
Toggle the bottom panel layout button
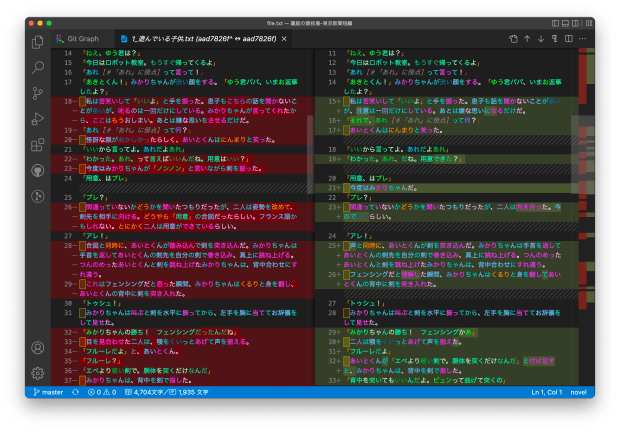(565, 23)
